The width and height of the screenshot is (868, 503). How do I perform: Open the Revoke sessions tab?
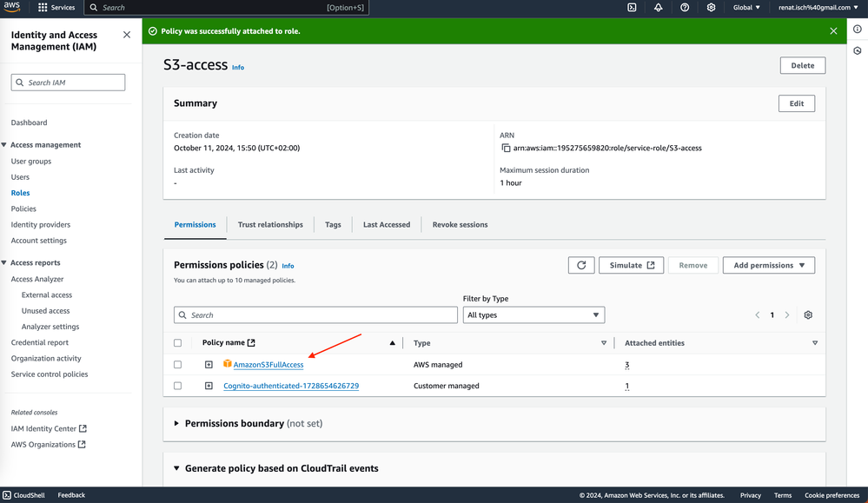pos(460,225)
